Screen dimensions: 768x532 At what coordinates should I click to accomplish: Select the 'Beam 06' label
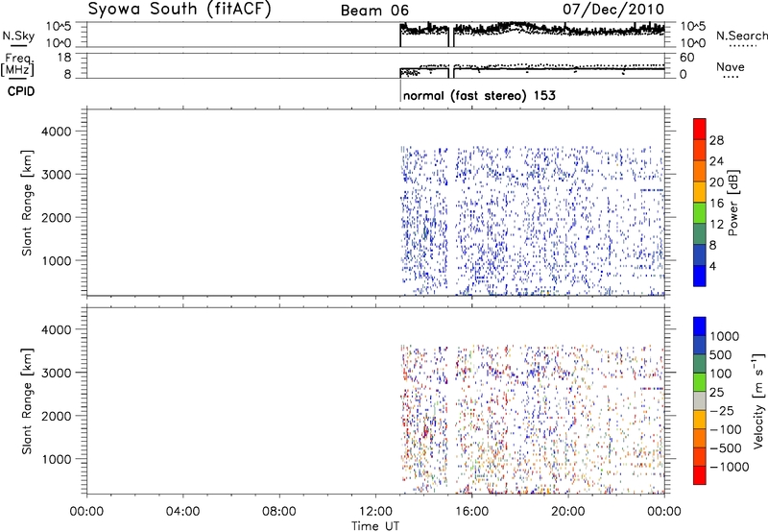pos(374,11)
